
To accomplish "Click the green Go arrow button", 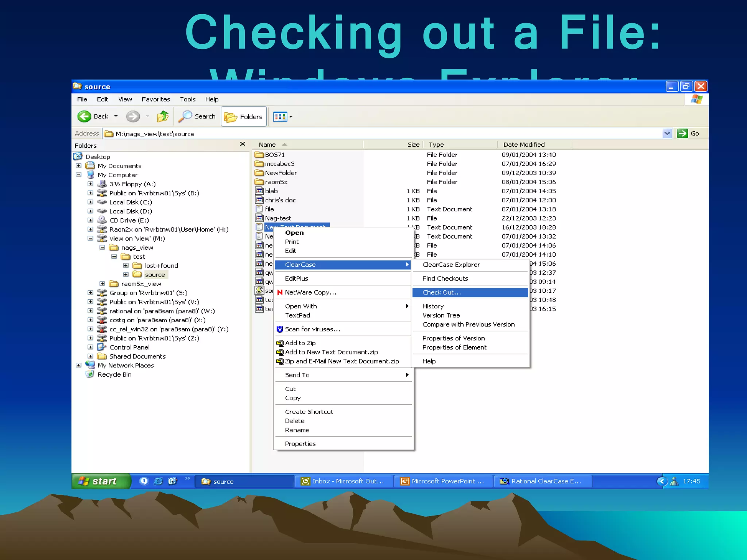I will point(682,133).
